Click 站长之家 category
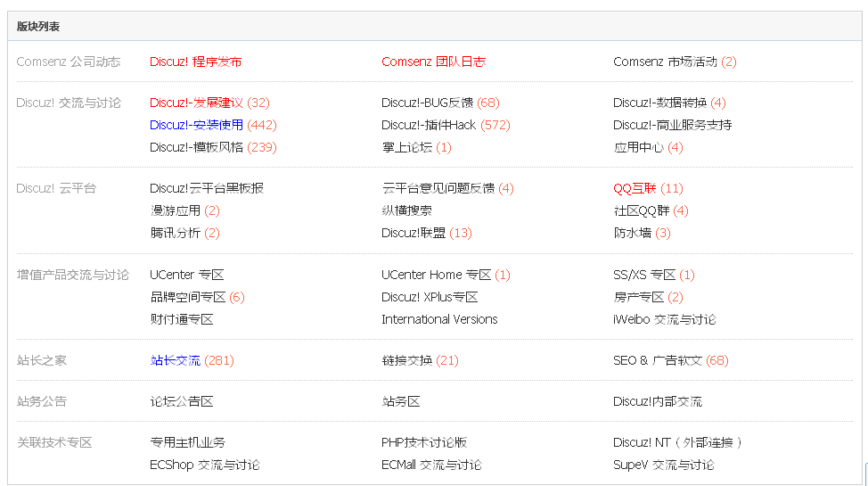The height and width of the screenshot is (486, 868). click(x=42, y=360)
